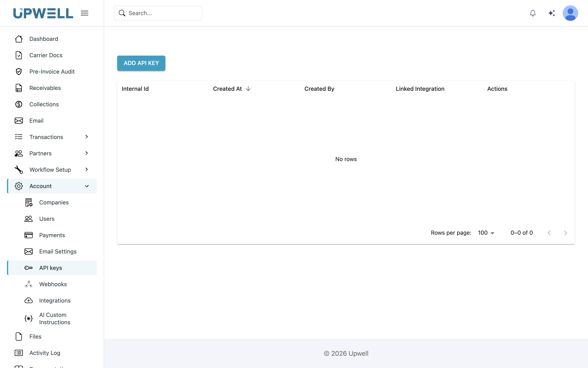
Task: Expand the Transactions submenu chevron
Action: click(x=87, y=137)
